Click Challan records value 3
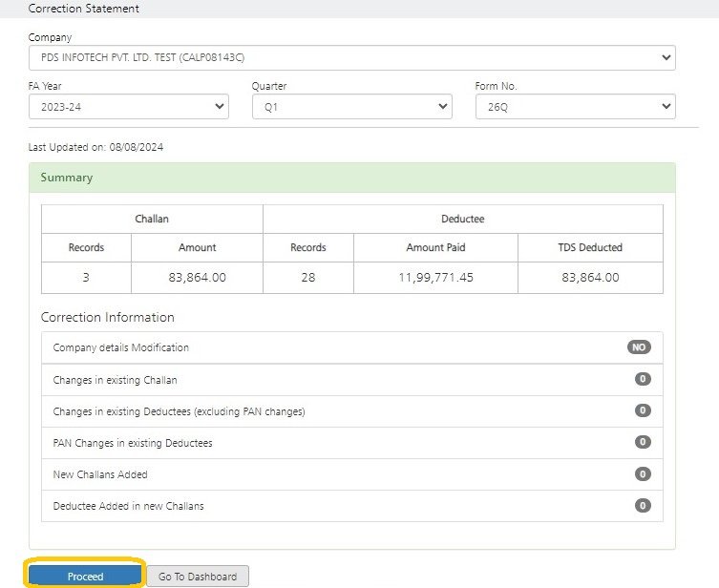 pos(86,278)
